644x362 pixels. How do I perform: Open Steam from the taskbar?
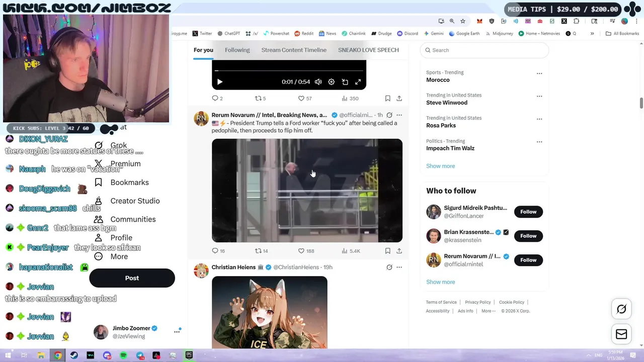[74, 355]
